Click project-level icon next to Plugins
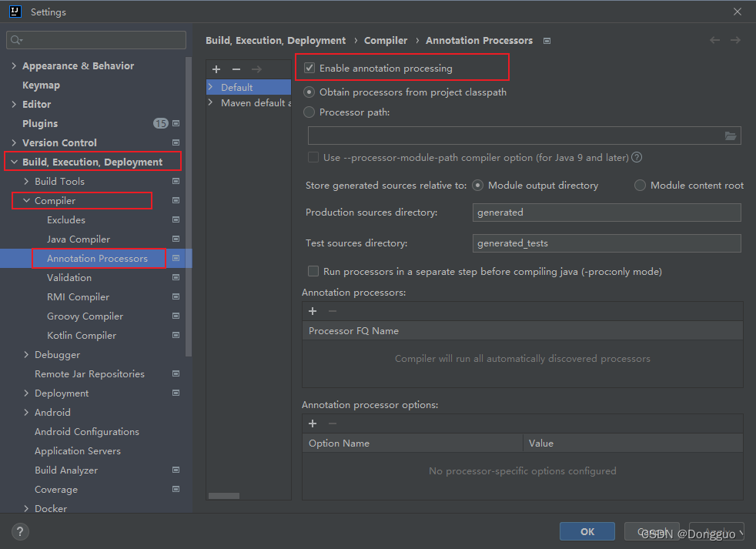This screenshot has width=756, height=549. point(176,123)
